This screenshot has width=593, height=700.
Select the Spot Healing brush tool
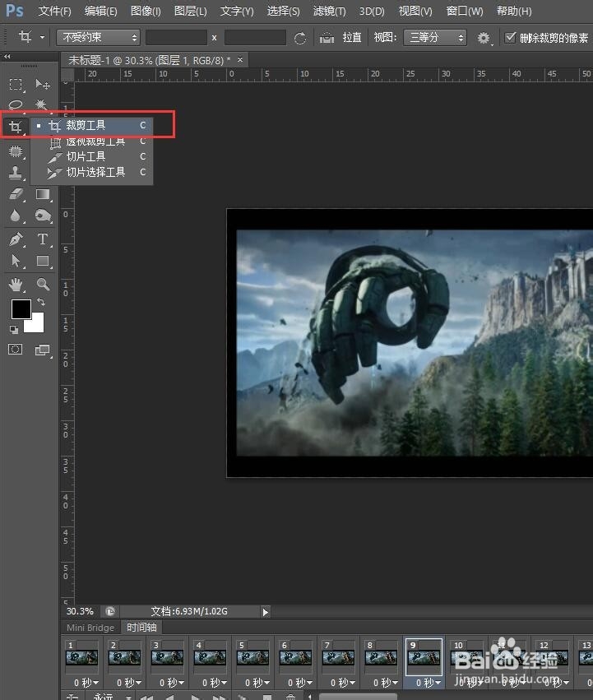pyautogui.click(x=16, y=151)
